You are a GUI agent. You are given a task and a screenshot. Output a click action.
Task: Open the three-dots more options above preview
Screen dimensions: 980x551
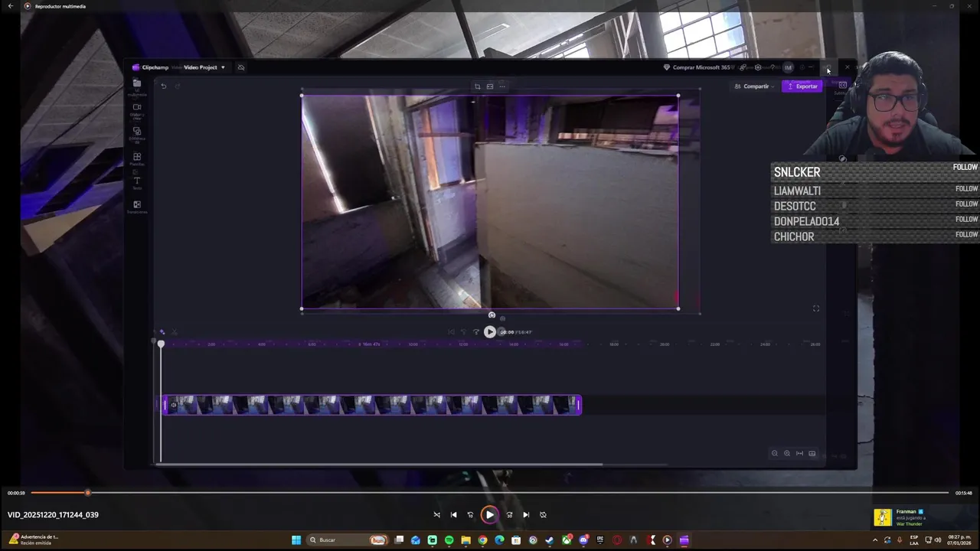coord(502,86)
